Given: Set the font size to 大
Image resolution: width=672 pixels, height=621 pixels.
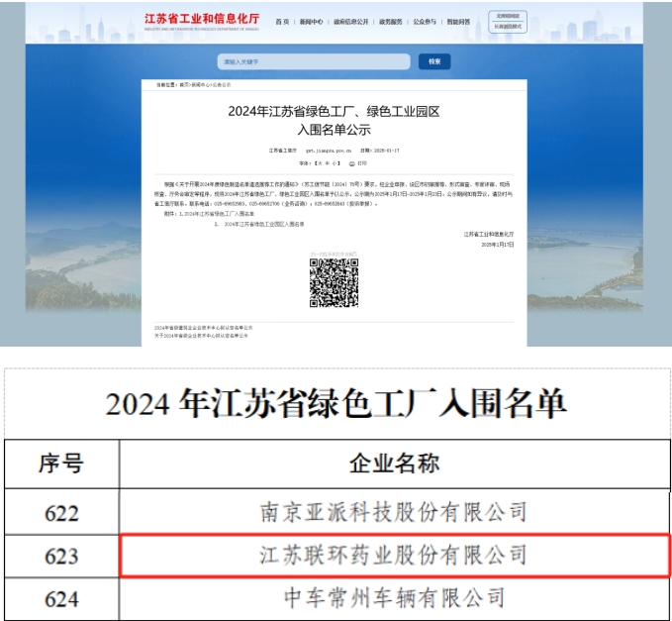Looking at the screenshot, I should click(x=319, y=162).
